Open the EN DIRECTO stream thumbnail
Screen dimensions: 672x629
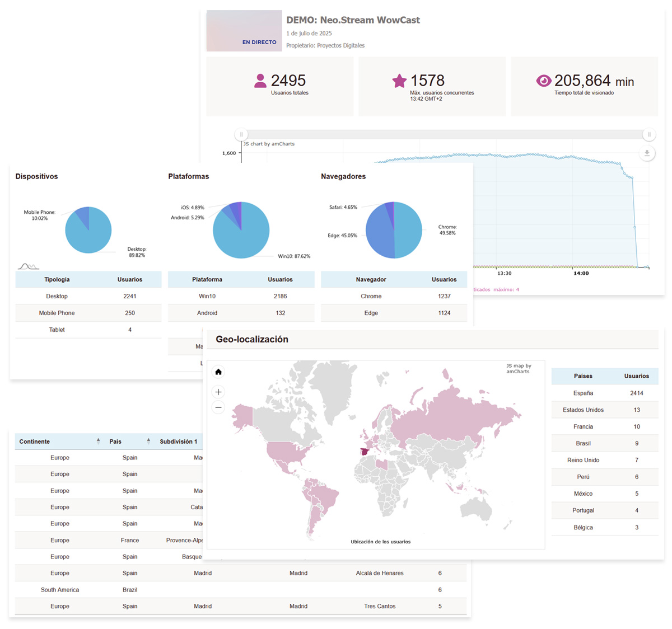point(244,31)
